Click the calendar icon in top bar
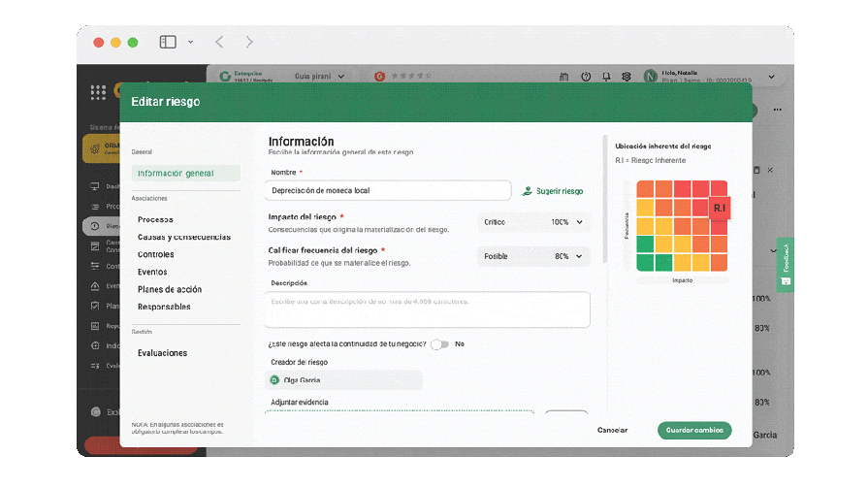The width and height of the screenshot is (868, 488). (564, 77)
